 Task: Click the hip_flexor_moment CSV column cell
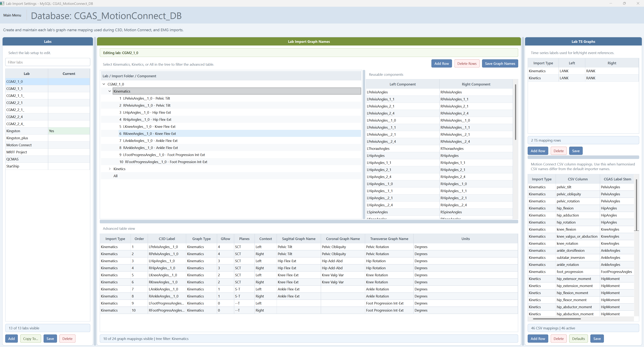point(578,300)
